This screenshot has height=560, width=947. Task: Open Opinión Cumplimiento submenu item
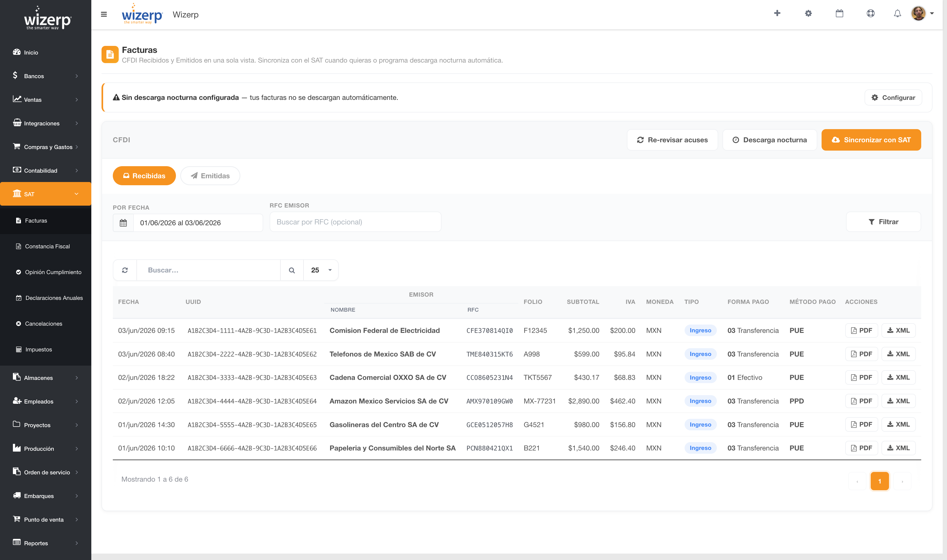[46, 272]
